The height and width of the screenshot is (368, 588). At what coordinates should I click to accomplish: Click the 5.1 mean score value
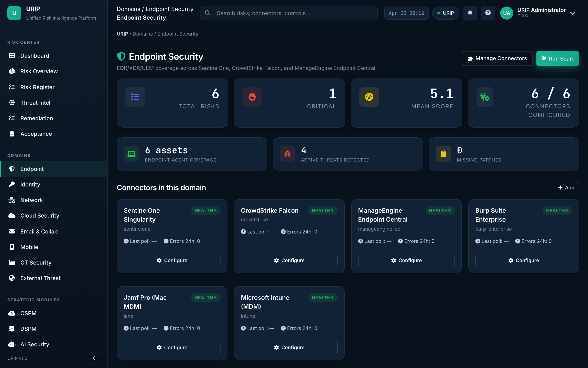[x=441, y=93]
